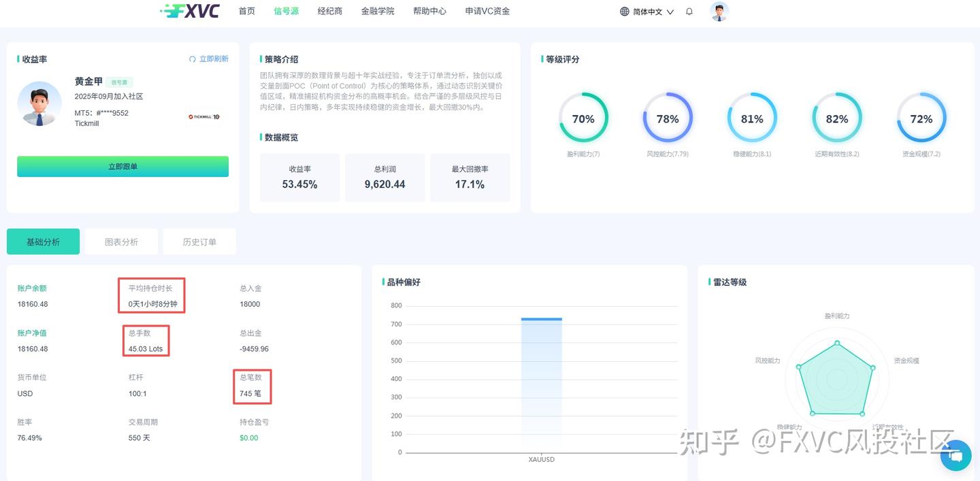Click the 收益率 53.45% stat card
The image size is (980, 481).
coord(299,178)
